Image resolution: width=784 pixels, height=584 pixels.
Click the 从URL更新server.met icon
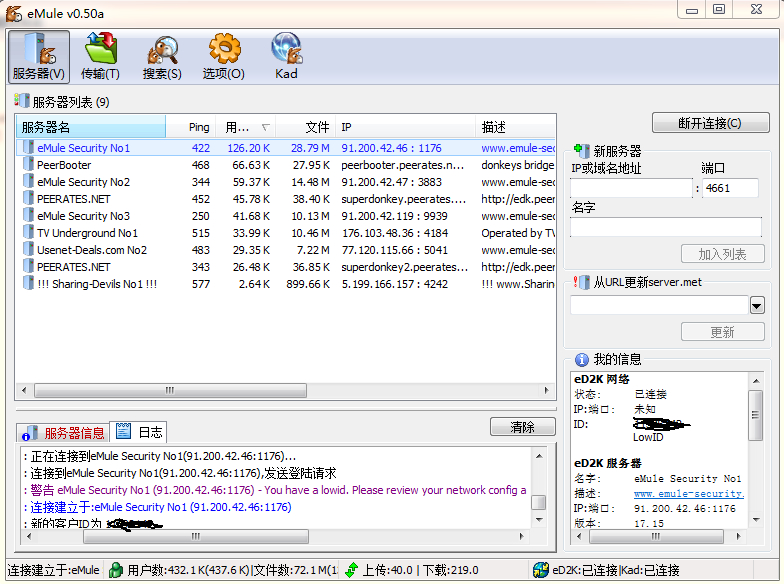tap(581, 282)
